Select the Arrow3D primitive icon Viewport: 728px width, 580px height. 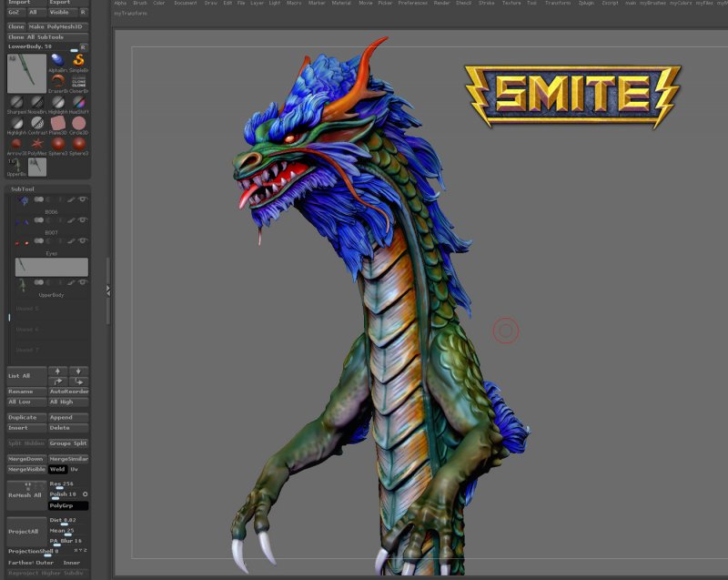tap(16, 144)
